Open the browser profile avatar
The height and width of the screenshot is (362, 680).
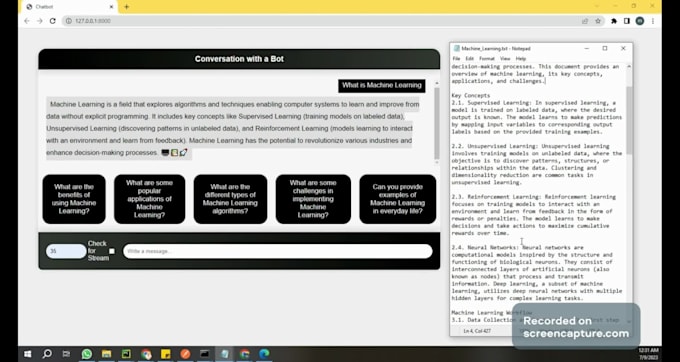pyautogui.click(x=640, y=21)
